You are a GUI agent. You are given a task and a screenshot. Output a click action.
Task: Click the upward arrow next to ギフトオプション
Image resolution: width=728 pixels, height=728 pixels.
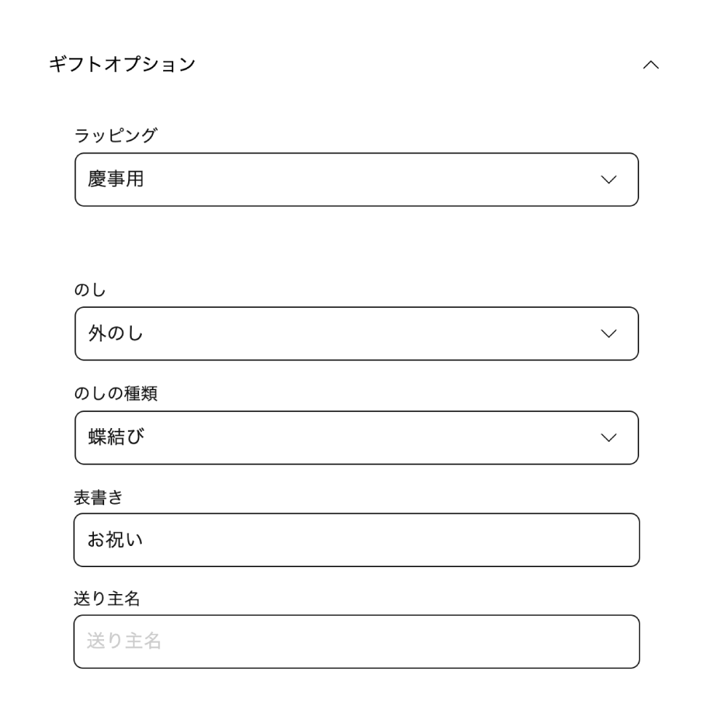tap(651, 64)
